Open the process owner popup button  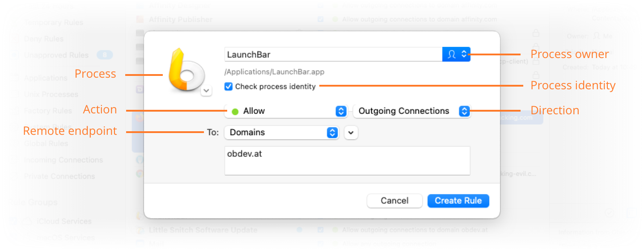pos(456,54)
